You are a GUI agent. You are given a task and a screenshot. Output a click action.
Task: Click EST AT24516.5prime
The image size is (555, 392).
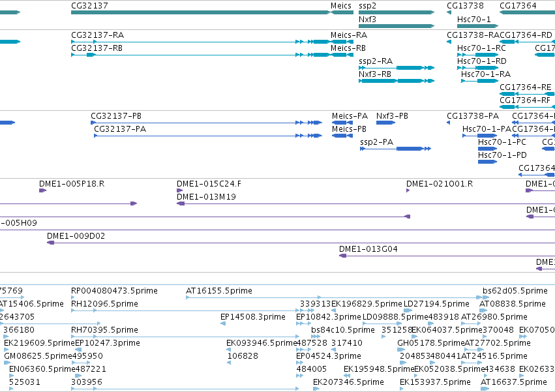click(x=494, y=356)
